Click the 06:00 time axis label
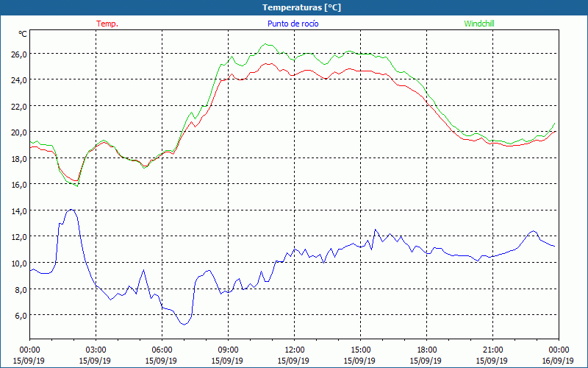Screen dimensions: 588x368 [x=162, y=350]
